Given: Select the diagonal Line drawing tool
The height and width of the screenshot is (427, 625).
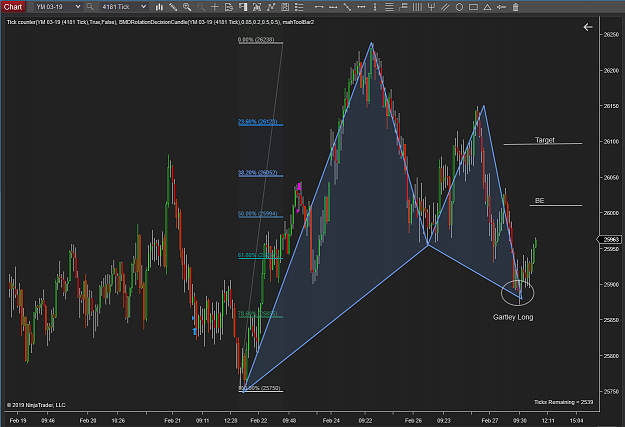Looking at the screenshot, I should [347, 7].
